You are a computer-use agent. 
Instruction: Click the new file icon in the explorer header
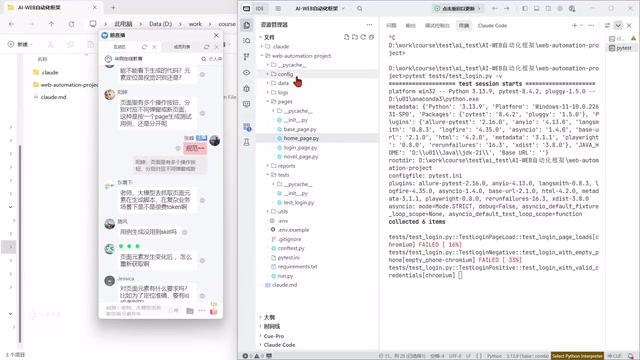tap(347, 37)
